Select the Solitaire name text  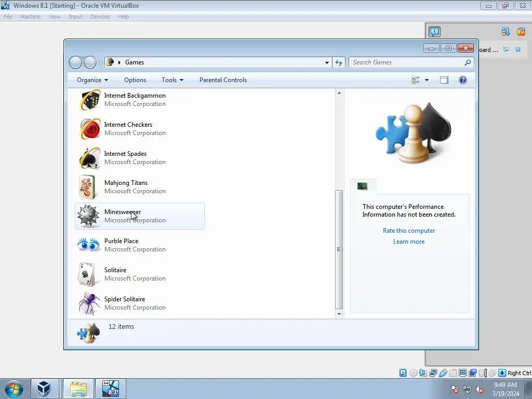(x=115, y=270)
